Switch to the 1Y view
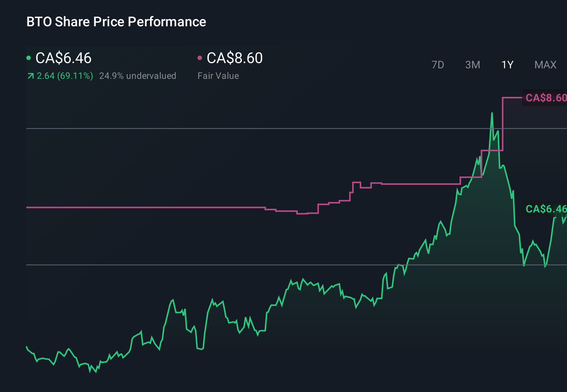 [x=507, y=65]
